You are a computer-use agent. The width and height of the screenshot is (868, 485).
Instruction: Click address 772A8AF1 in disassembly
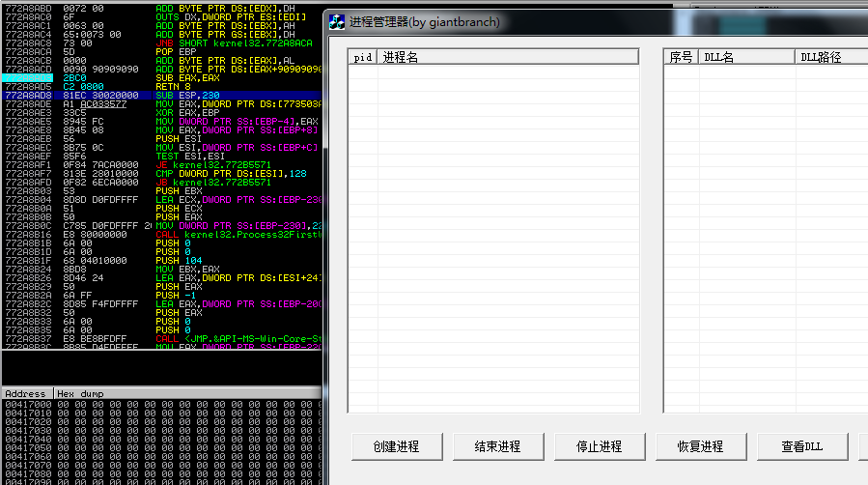tap(28, 165)
